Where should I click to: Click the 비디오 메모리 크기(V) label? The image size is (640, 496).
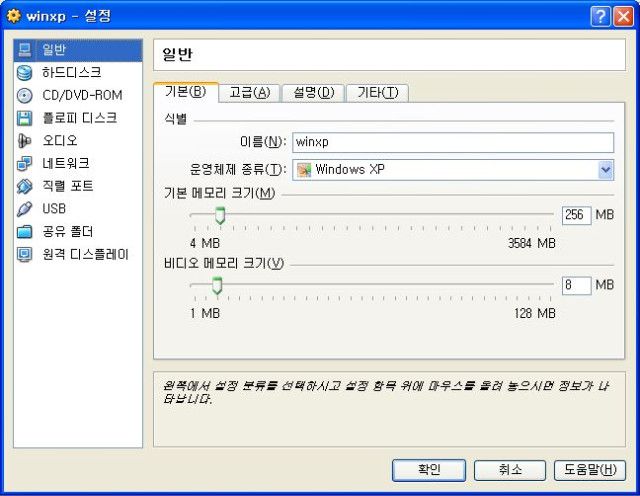pos(224,263)
